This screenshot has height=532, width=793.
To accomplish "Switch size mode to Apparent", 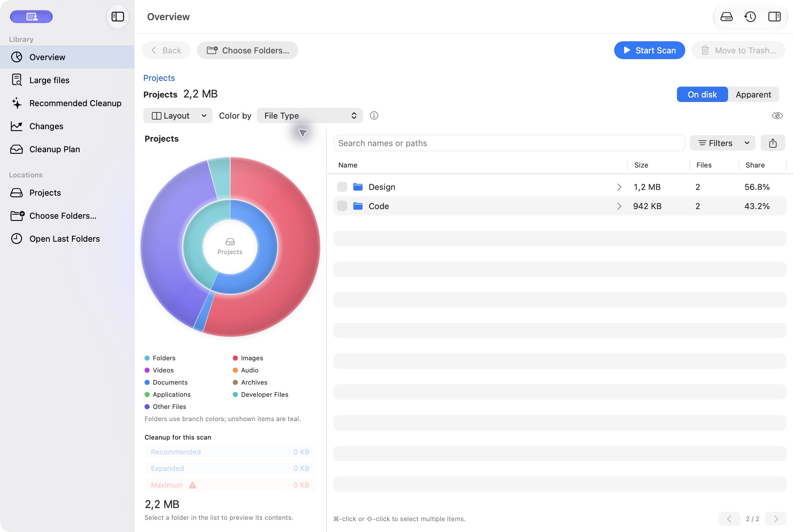I will pyautogui.click(x=753, y=94).
